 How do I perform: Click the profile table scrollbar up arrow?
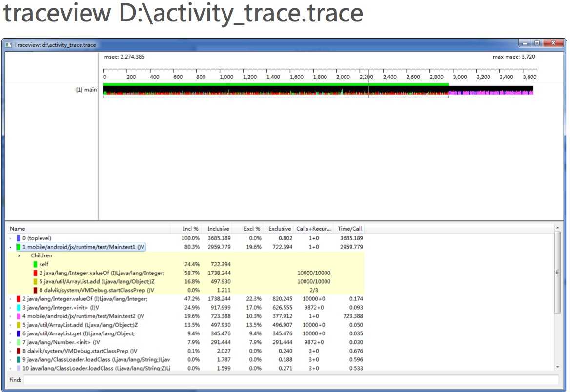(x=558, y=228)
